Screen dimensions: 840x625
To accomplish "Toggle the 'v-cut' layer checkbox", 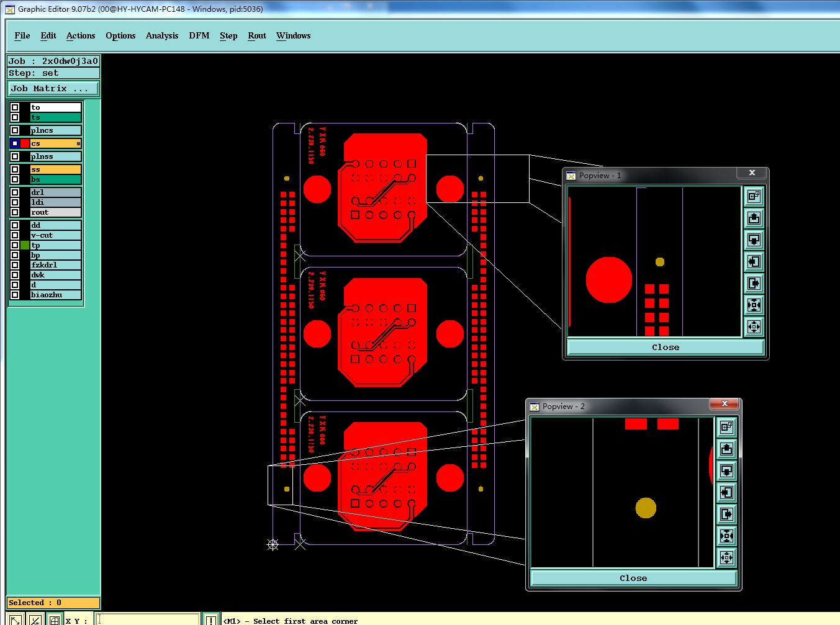I will click(15, 235).
